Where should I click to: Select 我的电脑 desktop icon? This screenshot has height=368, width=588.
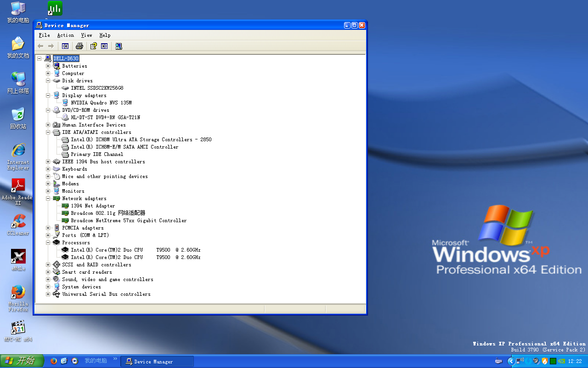point(18,12)
